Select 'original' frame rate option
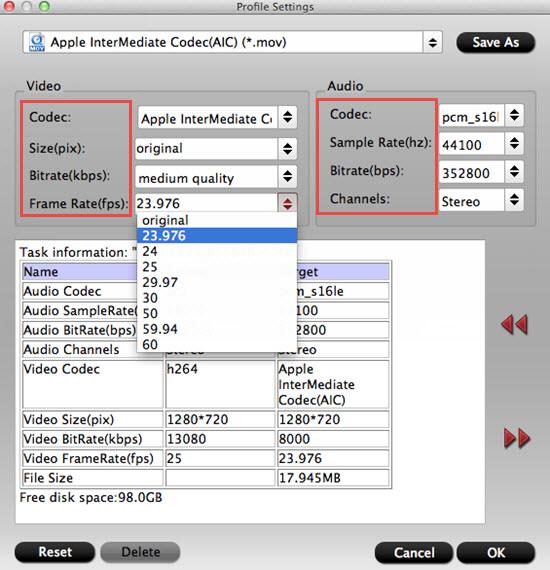Screen dimensions: 550x570 point(217,220)
